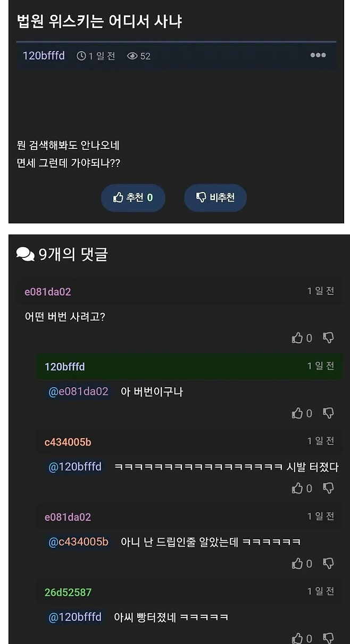Click the speech bubbles icon beside 9개의 댓글
350x644 pixels.
(23, 254)
